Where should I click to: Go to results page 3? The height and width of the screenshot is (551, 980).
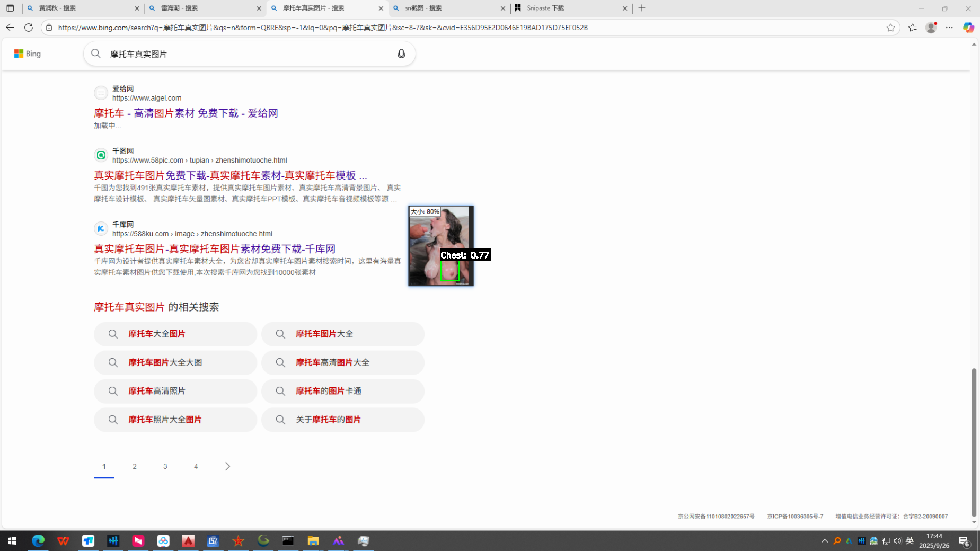tap(165, 466)
